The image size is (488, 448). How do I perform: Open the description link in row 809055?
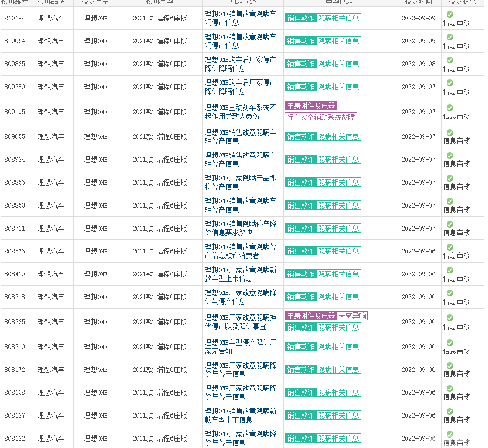click(241, 137)
